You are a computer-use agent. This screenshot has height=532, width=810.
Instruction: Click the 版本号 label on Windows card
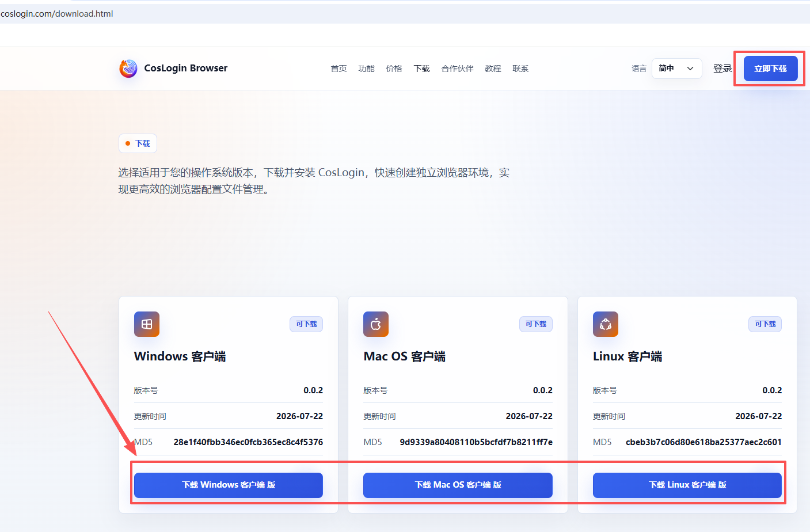(146, 390)
